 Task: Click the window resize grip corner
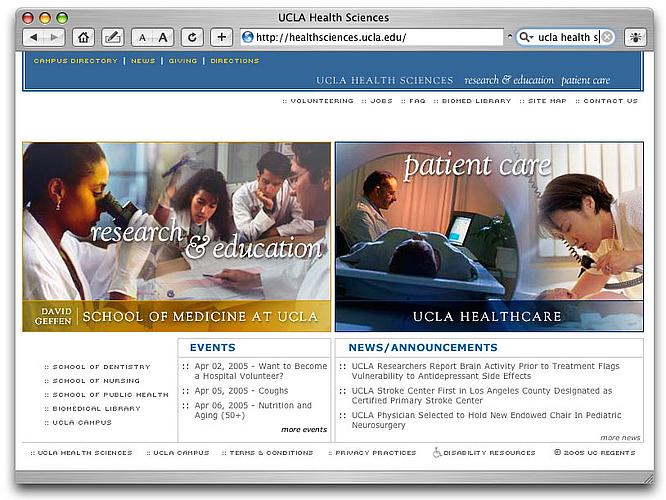[x=649, y=479]
